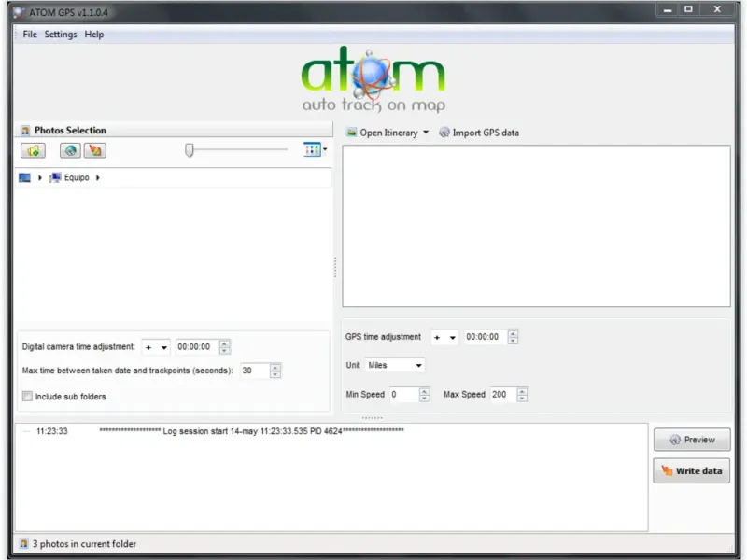
Task: Step the Max Speed spinner
Action: 522,394
